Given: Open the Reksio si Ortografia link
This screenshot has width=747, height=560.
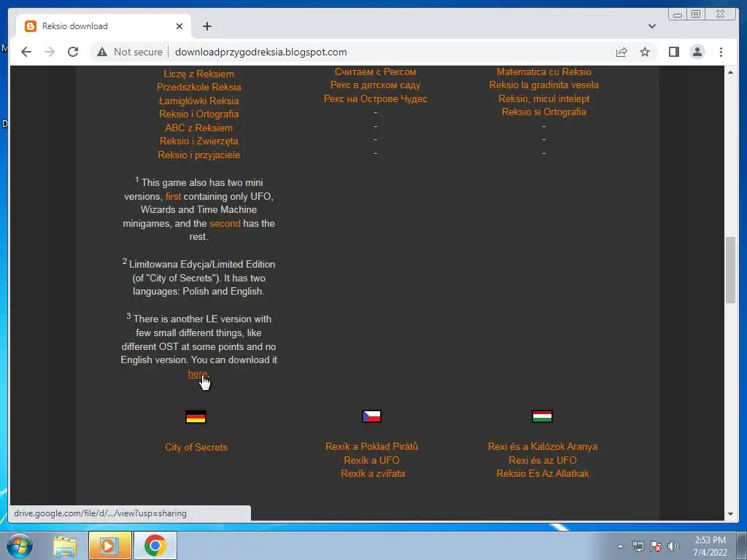Looking at the screenshot, I should point(544,112).
